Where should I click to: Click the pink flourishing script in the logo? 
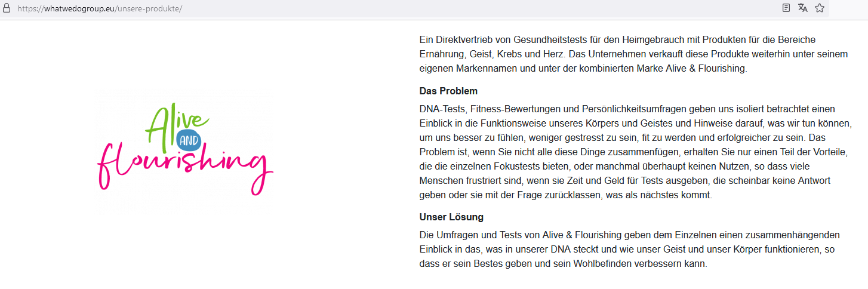(185, 167)
